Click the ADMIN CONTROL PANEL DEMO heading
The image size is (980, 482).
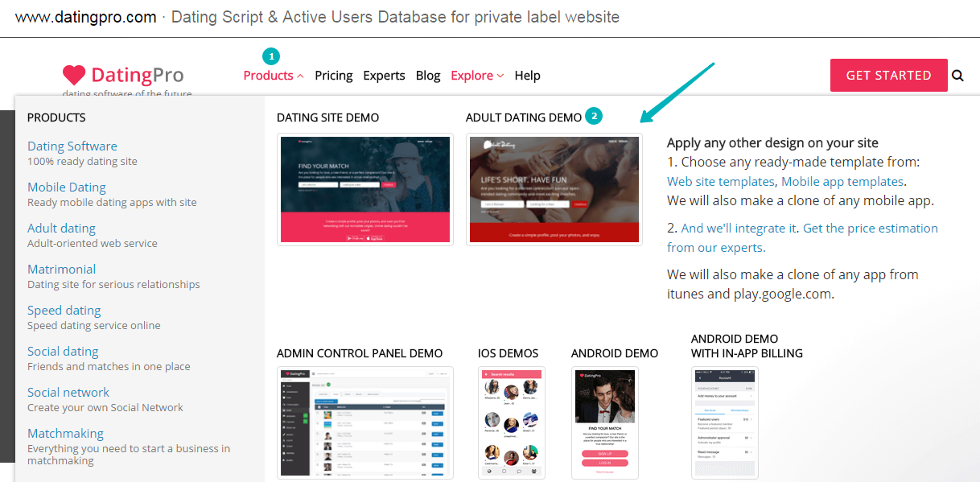tap(360, 353)
